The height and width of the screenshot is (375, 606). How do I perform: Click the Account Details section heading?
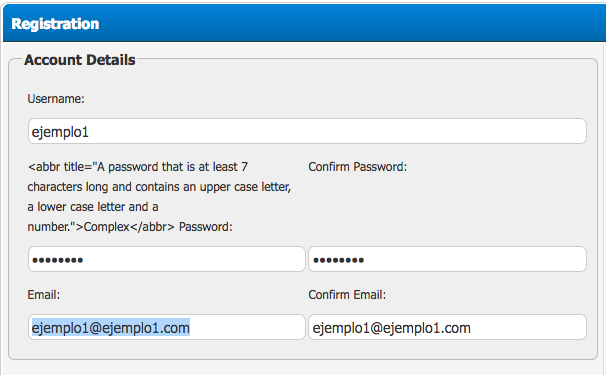click(80, 60)
